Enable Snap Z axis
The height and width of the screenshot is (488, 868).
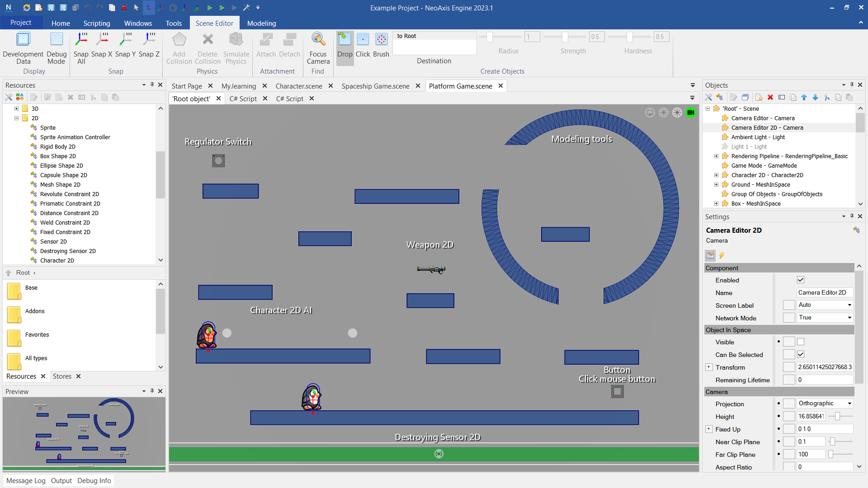pos(149,45)
